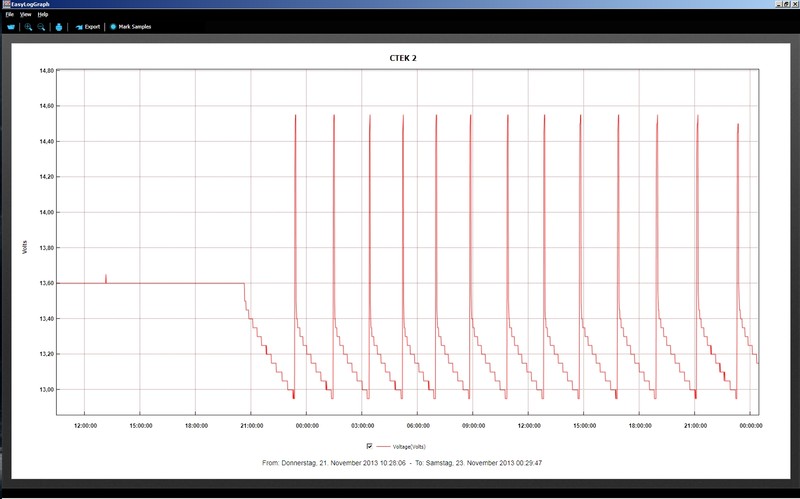Screen dimensions: 800x499
Task: Click the Export arrow icon
Action: click(79, 27)
